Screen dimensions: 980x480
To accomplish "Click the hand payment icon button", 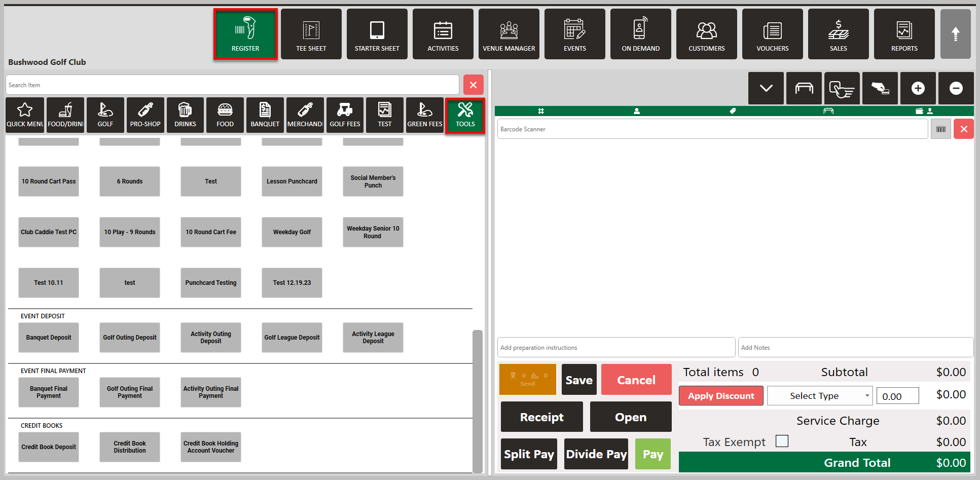I will (880, 88).
